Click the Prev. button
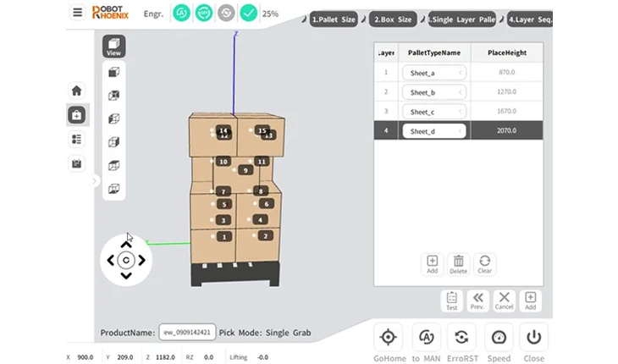Screen dimensions: 618x364 477,301
